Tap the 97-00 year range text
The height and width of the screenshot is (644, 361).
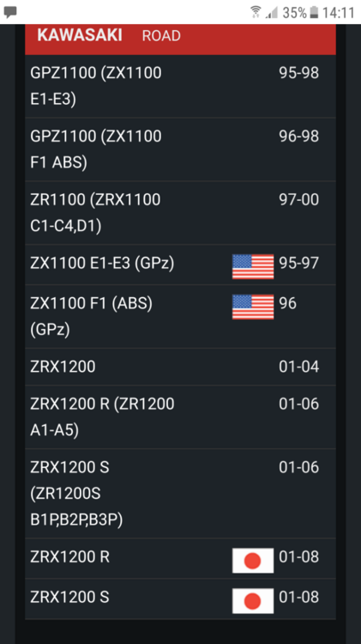point(299,200)
